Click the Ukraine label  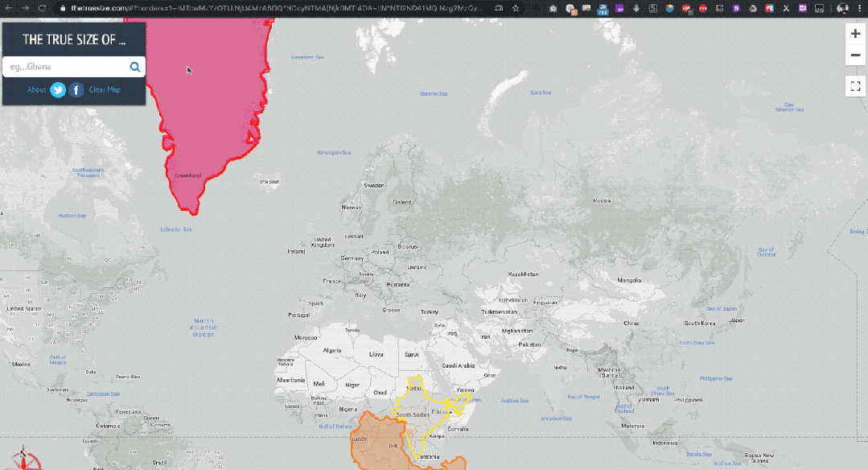click(x=417, y=267)
